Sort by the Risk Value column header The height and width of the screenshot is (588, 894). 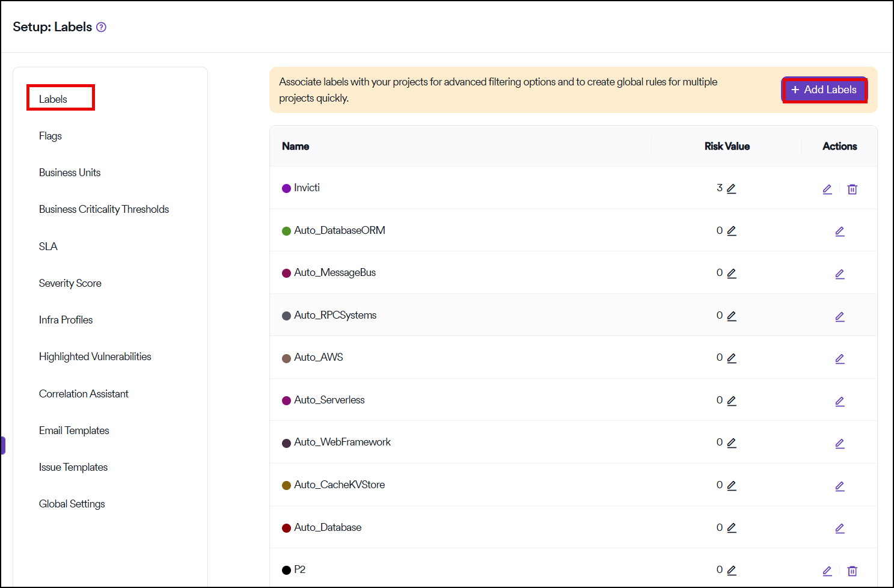727,146
